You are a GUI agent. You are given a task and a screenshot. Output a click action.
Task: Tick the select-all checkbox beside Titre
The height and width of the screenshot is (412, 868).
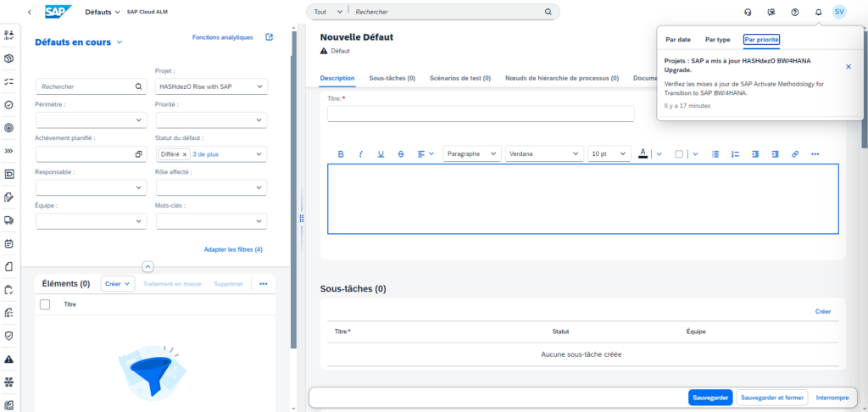46,304
